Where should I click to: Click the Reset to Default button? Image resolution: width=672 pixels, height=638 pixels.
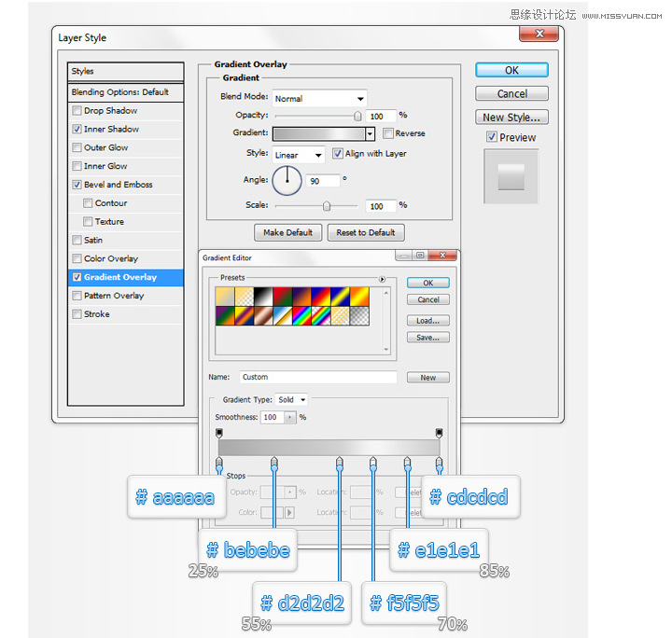(366, 232)
